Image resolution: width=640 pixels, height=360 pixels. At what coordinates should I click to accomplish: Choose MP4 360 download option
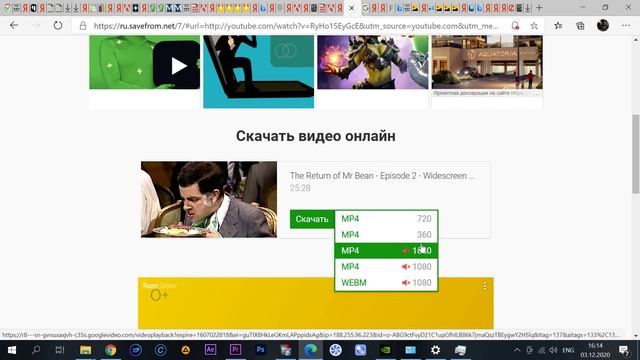[386, 235]
